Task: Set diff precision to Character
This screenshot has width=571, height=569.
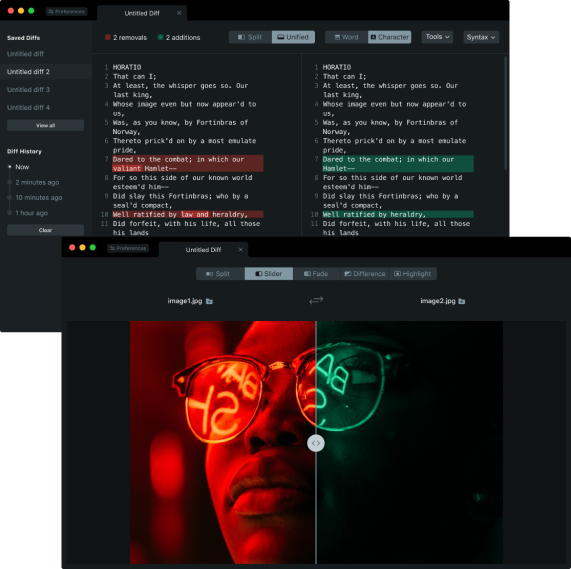Action: pyautogui.click(x=390, y=37)
